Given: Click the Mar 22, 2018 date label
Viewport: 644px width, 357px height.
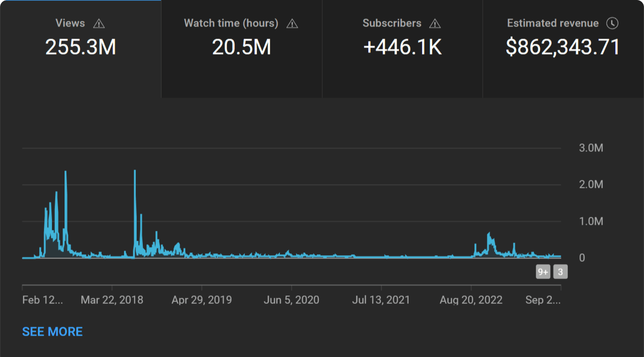Looking at the screenshot, I should pyautogui.click(x=112, y=300).
